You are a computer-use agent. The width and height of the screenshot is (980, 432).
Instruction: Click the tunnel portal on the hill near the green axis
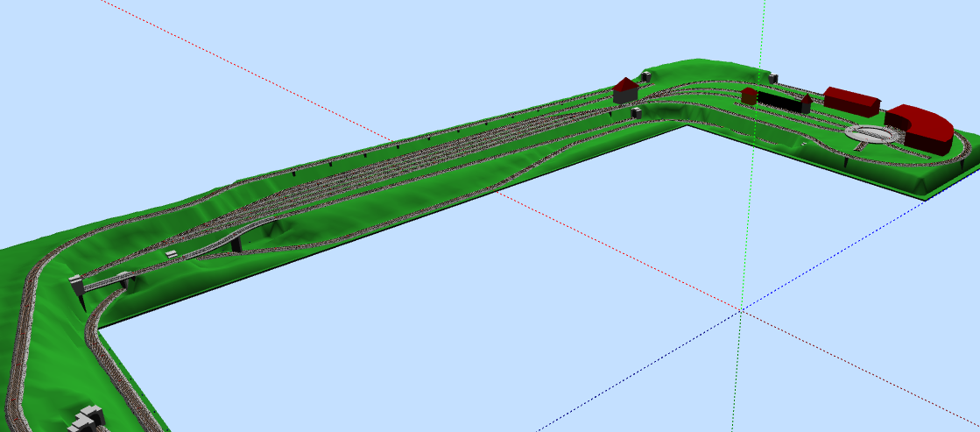[x=773, y=77]
